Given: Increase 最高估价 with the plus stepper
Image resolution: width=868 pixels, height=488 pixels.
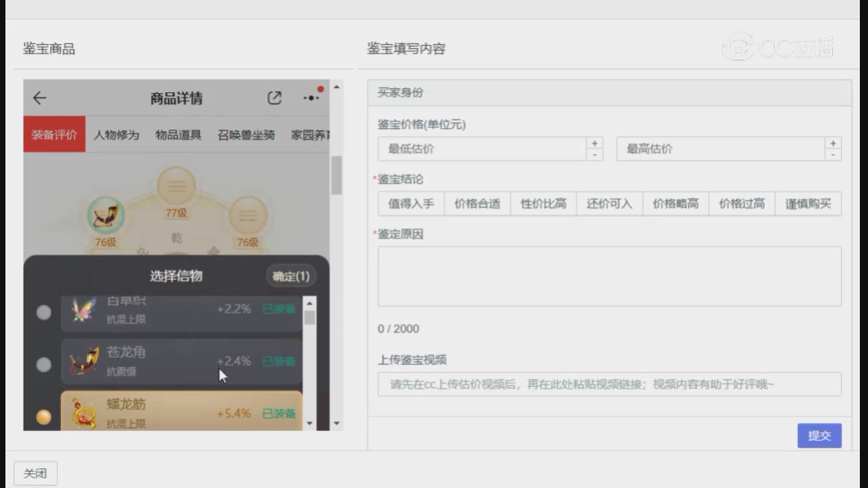Looking at the screenshot, I should (x=833, y=143).
